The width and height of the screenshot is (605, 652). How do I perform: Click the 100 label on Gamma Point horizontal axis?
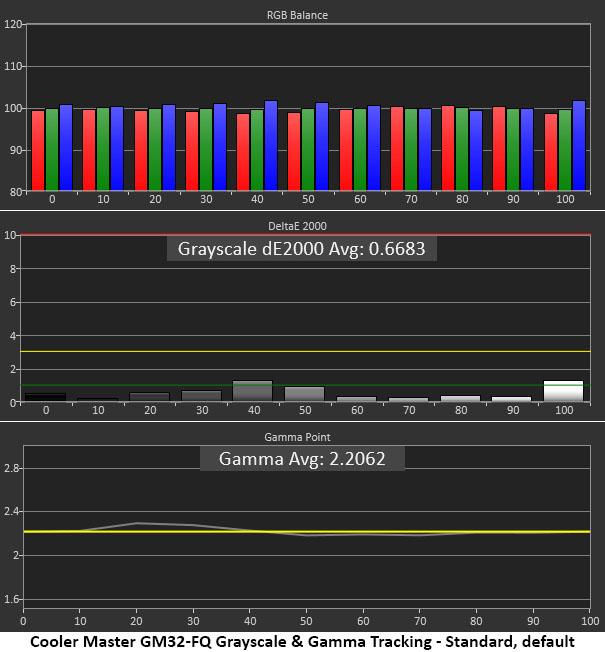590,622
